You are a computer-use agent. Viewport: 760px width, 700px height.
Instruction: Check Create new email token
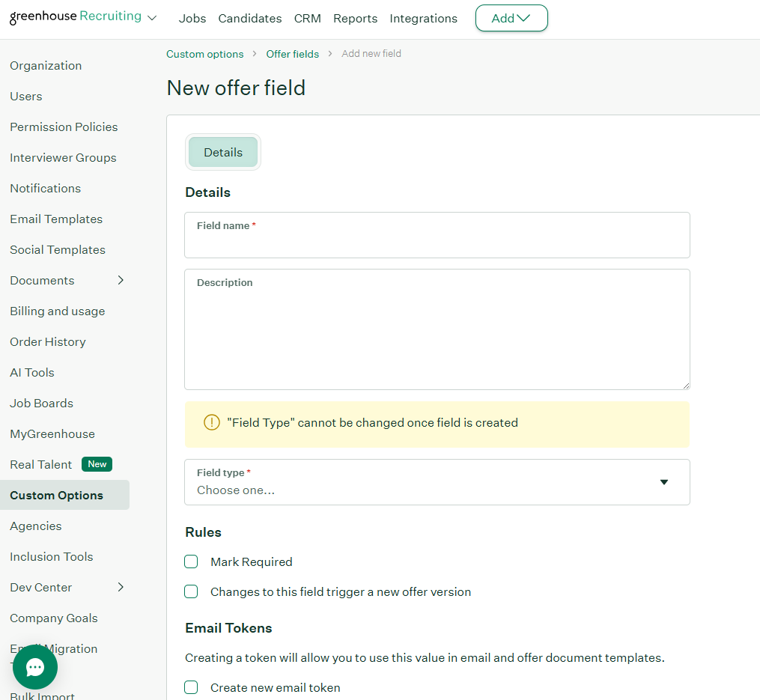tap(191, 687)
